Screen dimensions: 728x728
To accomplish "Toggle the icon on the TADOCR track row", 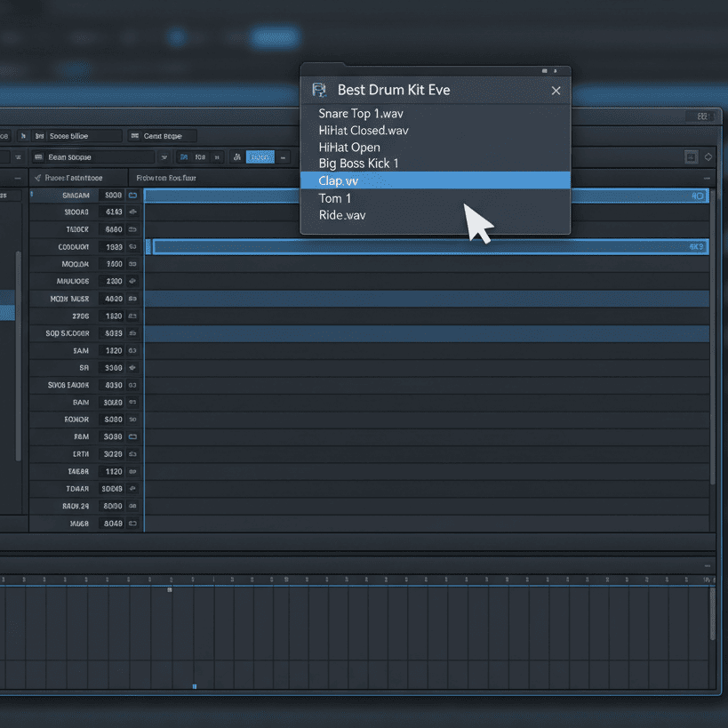I will 133,229.
